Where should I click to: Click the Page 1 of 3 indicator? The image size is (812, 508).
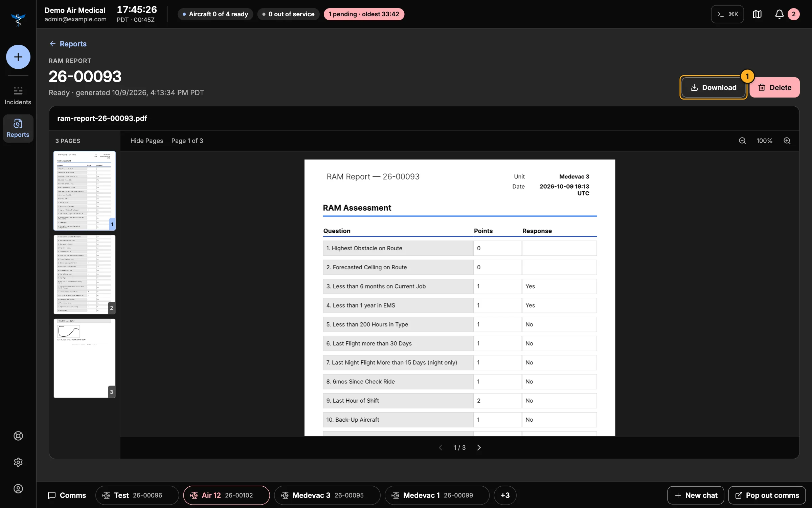(x=187, y=141)
